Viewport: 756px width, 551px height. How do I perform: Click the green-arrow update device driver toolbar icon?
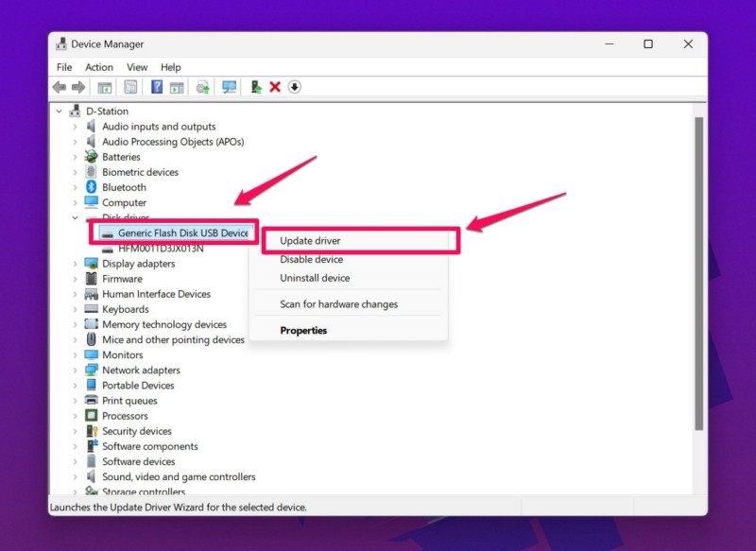tap(255, 87)
